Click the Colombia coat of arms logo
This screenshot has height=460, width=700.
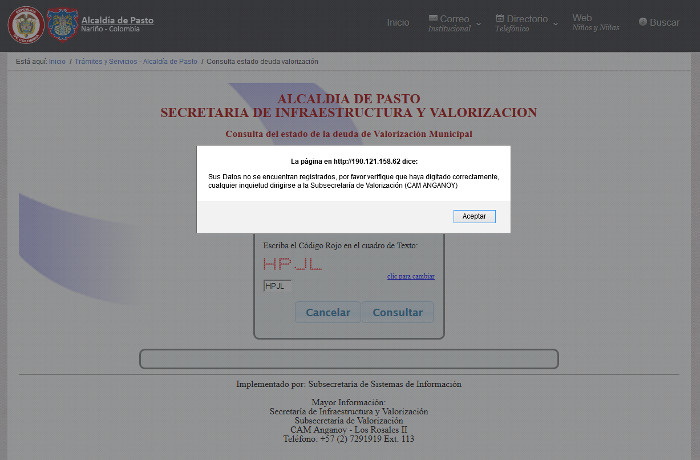tap(26, 25)
